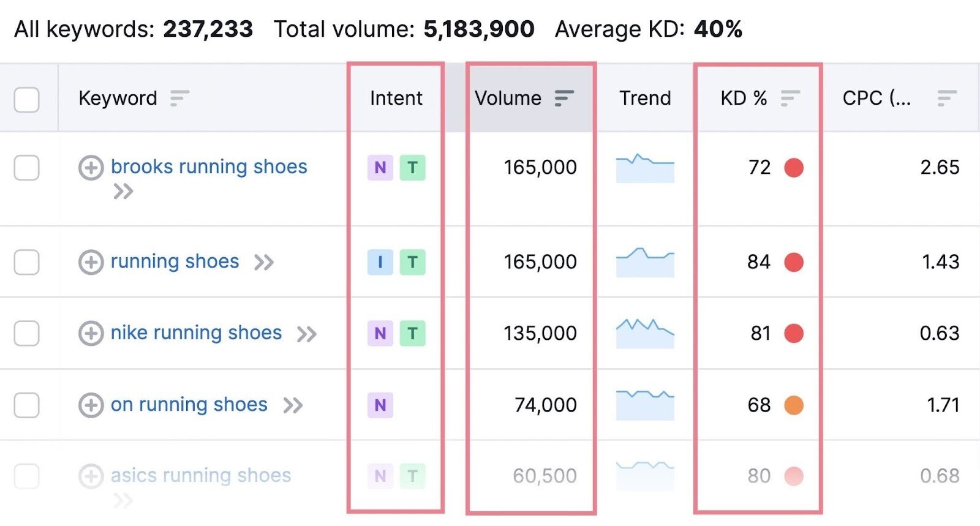Click red KD dot next to 84
This screenshot has width=980, height=526.
tap(794, 262)
